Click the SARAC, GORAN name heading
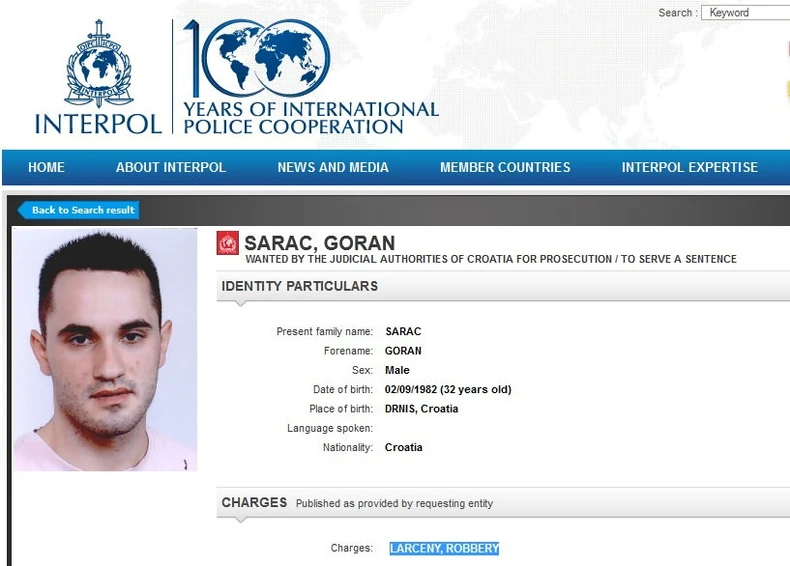The height and width of the screenshot is (566, 790). point(319,243)
